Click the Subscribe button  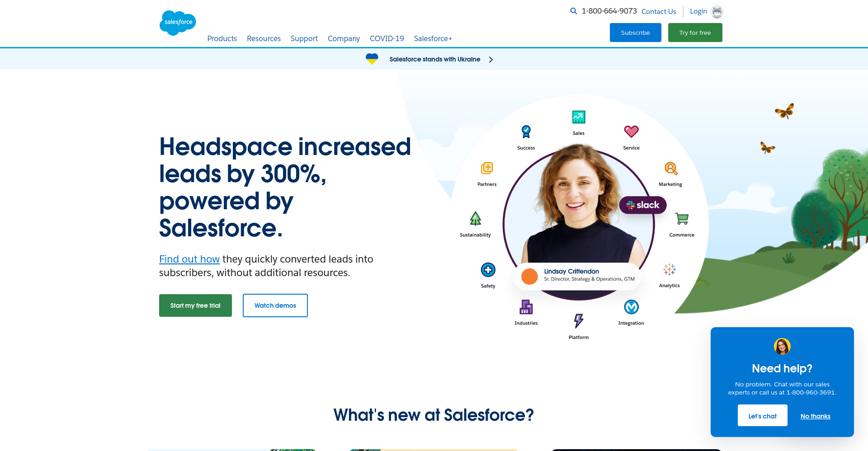tap(635, 33)
